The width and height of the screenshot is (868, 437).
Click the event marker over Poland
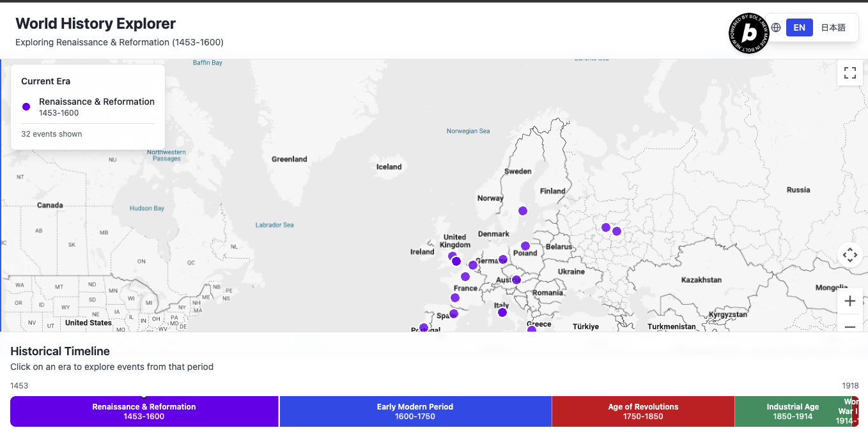pos(525,245)
